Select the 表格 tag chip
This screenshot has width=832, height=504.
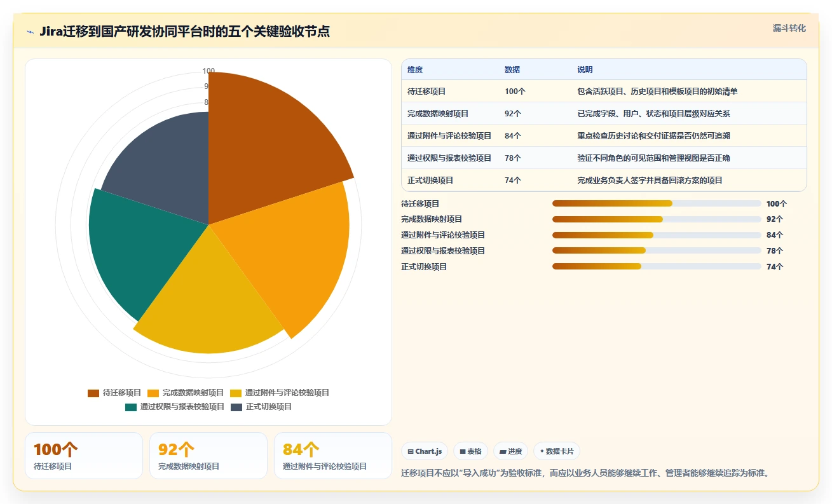click(x=470, y=451)
